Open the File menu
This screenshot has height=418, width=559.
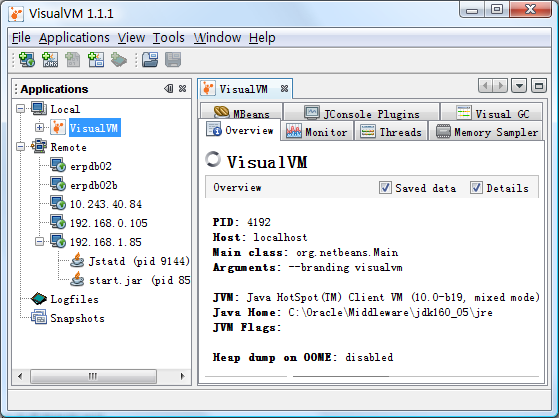(21, 37)
